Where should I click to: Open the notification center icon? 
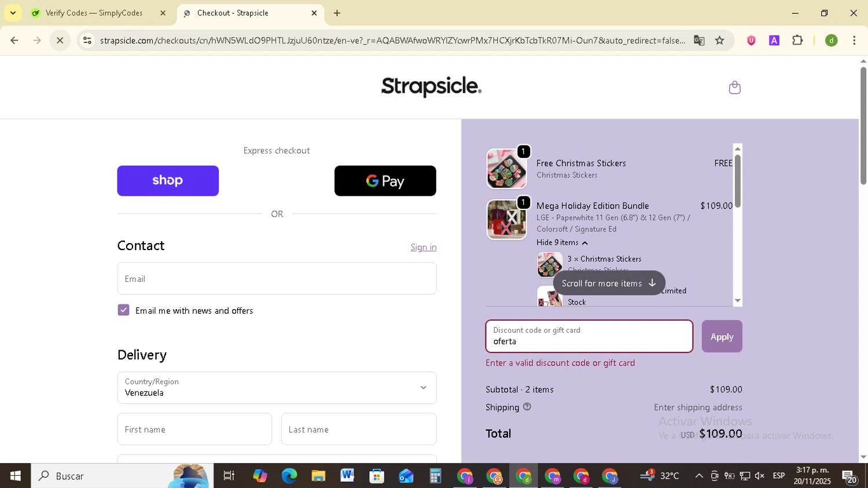tap(850, 477)
